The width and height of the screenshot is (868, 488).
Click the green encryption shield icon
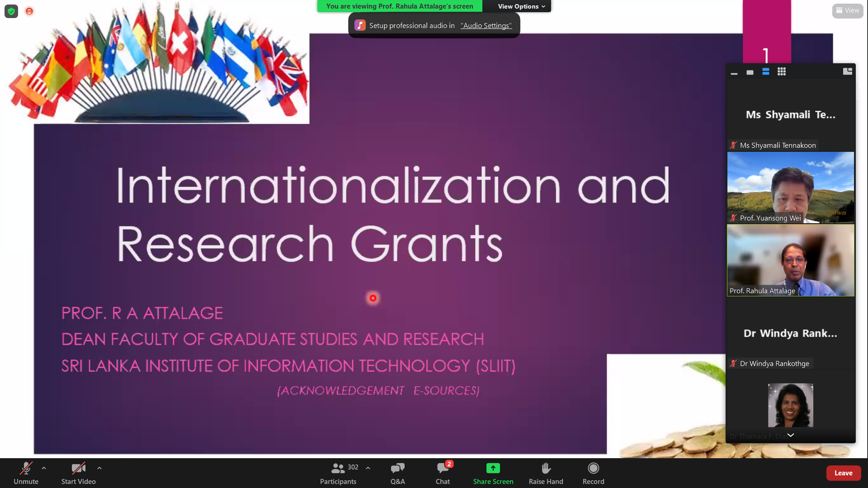point(11,11)
